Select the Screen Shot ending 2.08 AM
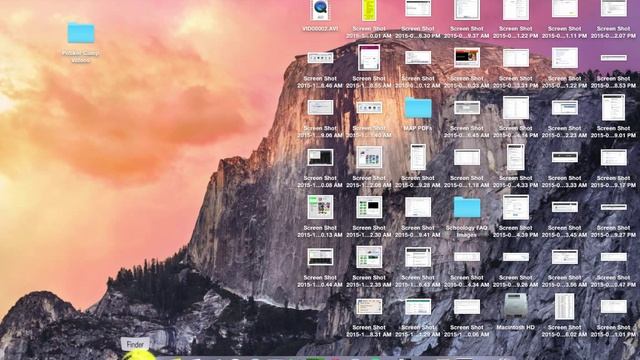This screenshot has height=360, width=640. point(369,158)
